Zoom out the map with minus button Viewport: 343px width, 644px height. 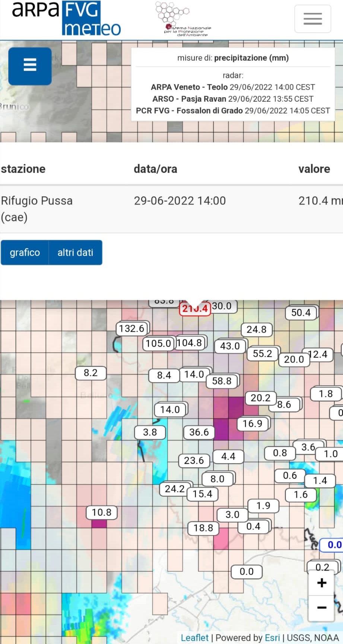pyautogui.click(x=321, y=608)
